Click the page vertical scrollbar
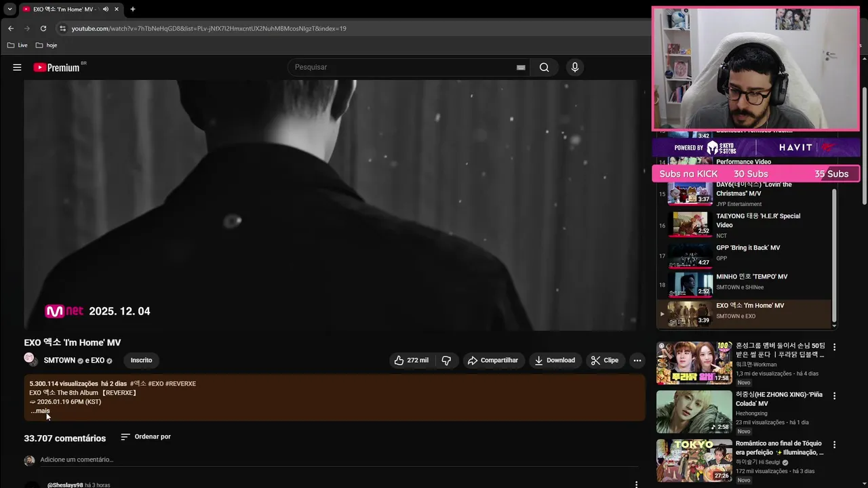This screenshot has height=488, width=868. tap(864, 146)
